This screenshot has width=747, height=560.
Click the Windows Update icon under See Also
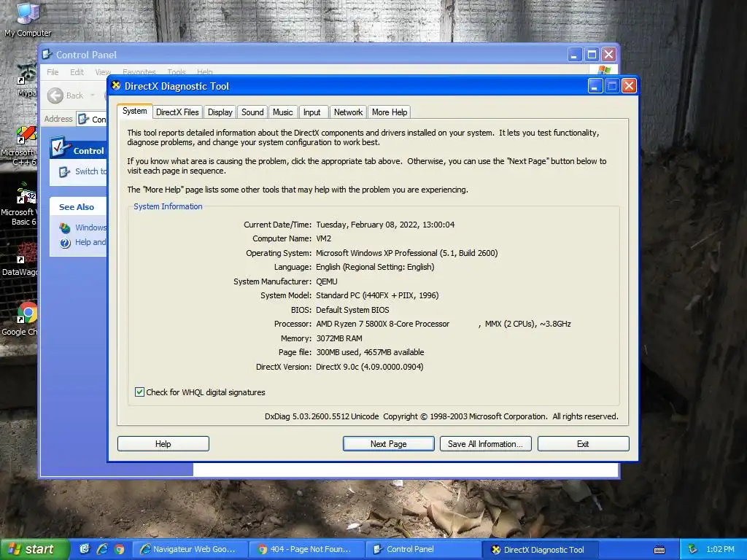pos(65,227)
